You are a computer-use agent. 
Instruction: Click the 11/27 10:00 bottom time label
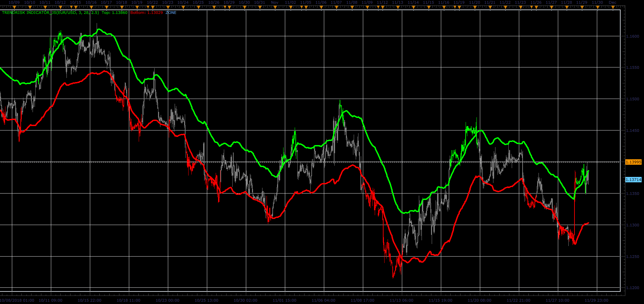click(558, 300)
